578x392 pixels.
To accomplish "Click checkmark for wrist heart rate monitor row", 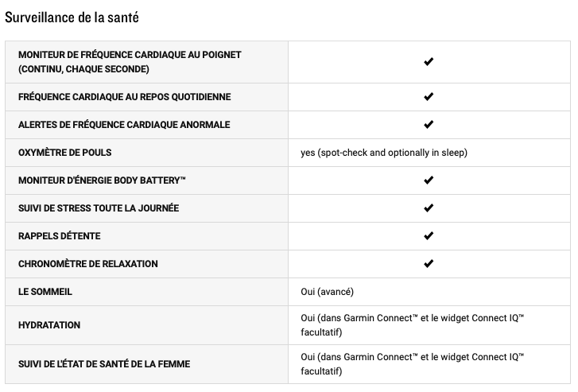I will [x=429, y=61].
